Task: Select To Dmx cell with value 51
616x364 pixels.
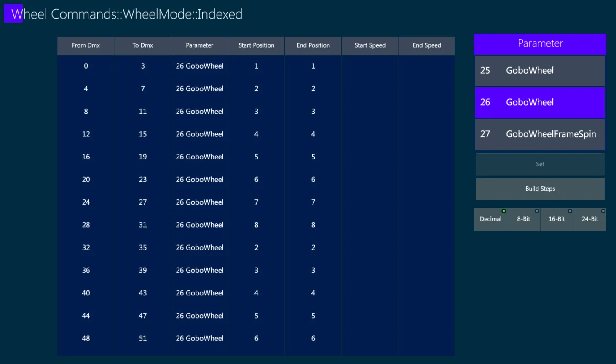Action: click(x=143, y=339)
